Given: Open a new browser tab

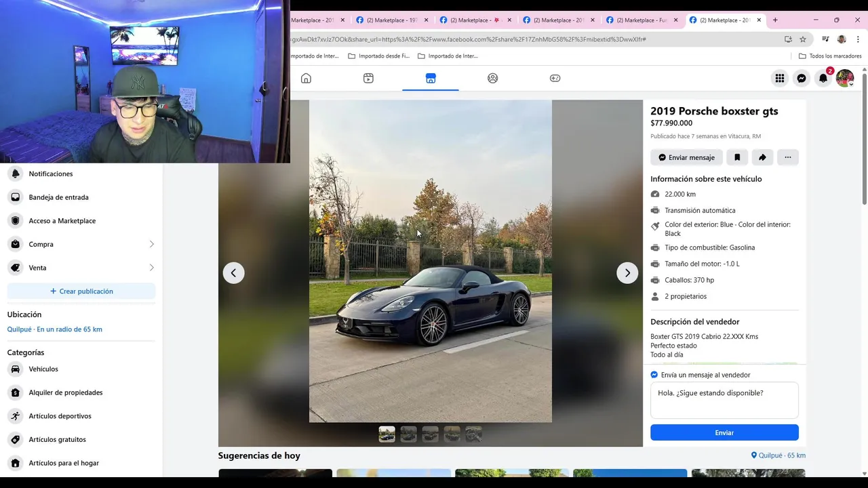Looking at the screenshot, I should (775, 20).
